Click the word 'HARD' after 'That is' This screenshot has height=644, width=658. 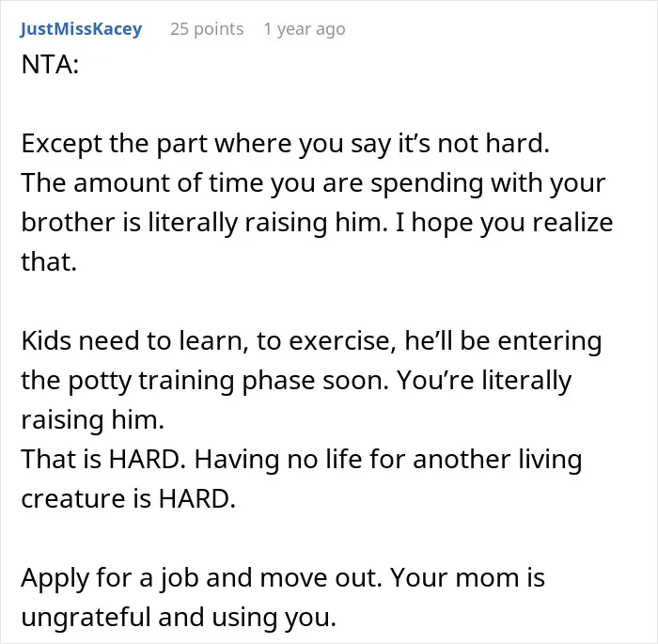[x=144, y=460]
